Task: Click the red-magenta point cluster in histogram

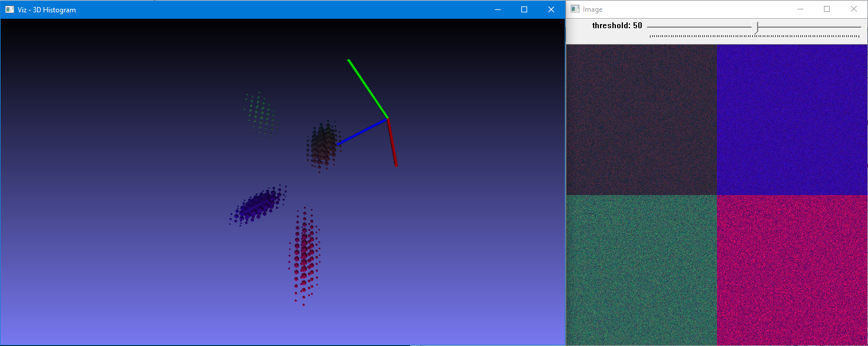Action: pyautogui.click(x=304, y=256)
